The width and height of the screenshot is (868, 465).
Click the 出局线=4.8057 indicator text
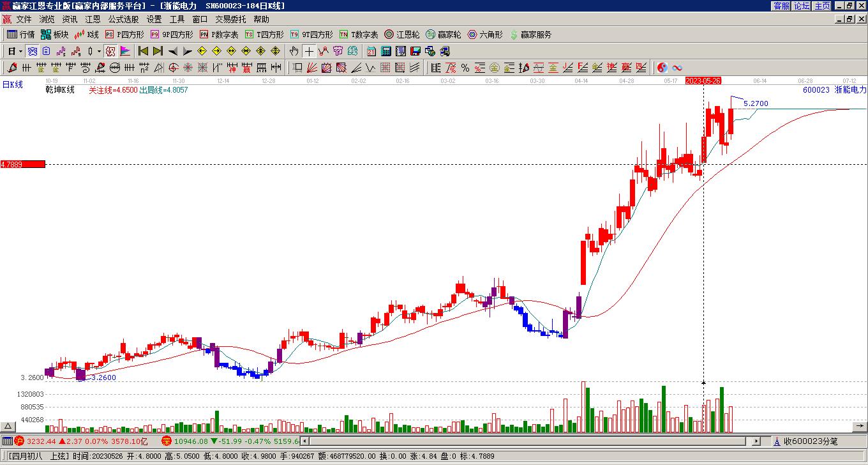163,91
